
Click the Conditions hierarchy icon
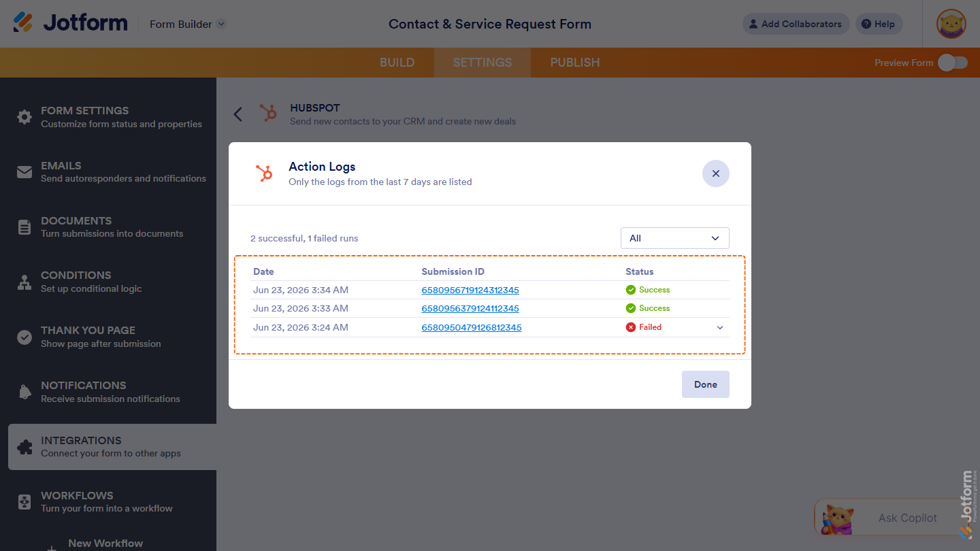pos(24,282)
